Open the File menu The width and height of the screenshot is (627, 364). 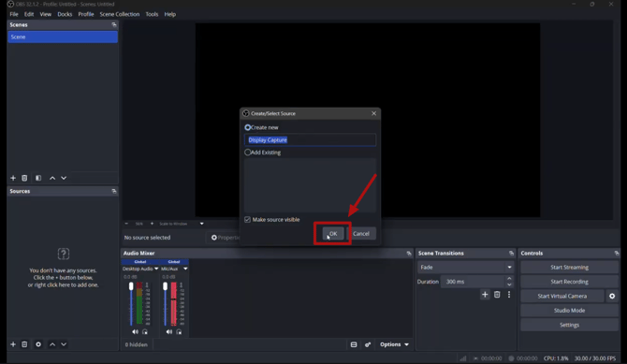(14, 14)
